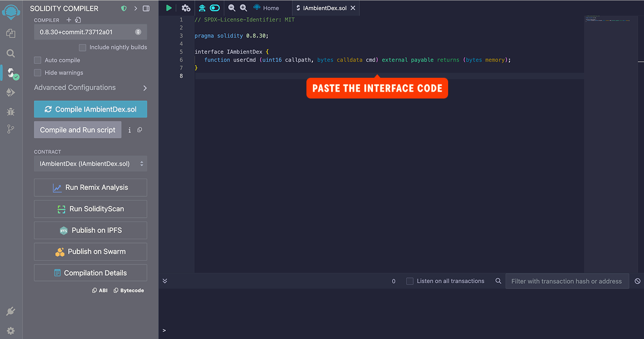Collapse the terminal with the double chevron

coord(165,281)
